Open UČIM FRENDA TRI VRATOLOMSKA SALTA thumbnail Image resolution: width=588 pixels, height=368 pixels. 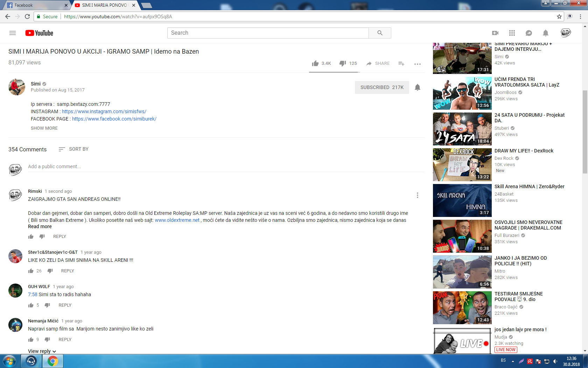tap(462, 93)
